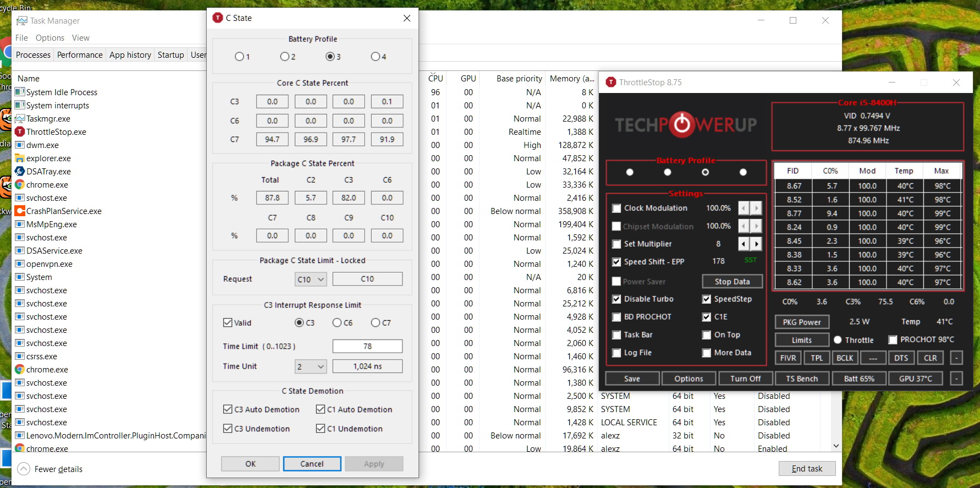Open Task Manager View menu
980x488 pixels.
tap(80, 38)
